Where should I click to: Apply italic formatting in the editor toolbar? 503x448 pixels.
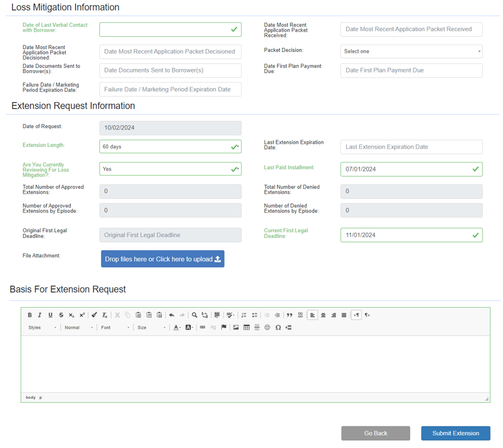40,315
